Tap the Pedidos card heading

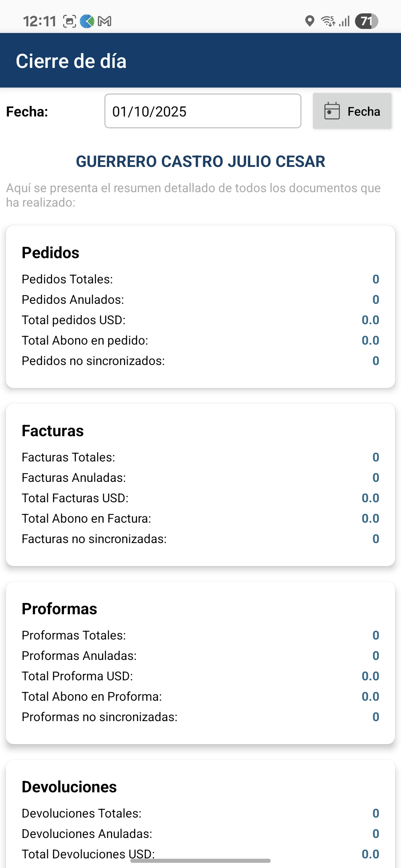[x=50, y=253]
